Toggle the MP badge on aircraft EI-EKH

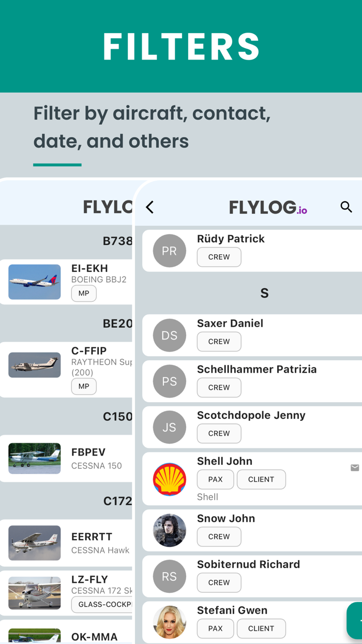tap(84, 293)
